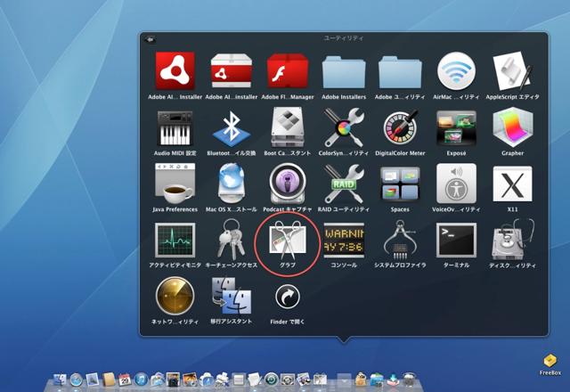Open the Boot Camp Assistant

click(x=287, y=128)
